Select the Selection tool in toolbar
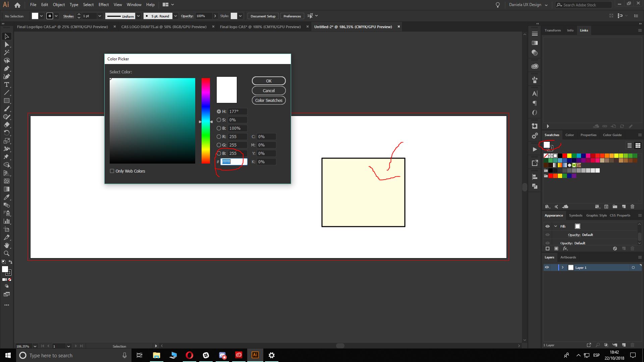Image resolution: width=644 pixels, height=362 pixels. [x=7, y=36]
